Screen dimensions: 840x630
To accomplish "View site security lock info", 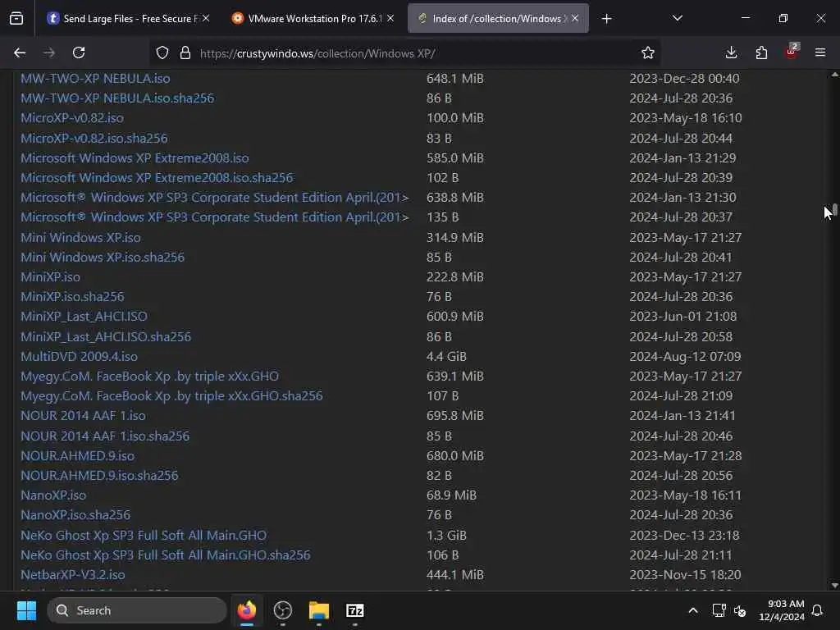I will tap(185, 52).
